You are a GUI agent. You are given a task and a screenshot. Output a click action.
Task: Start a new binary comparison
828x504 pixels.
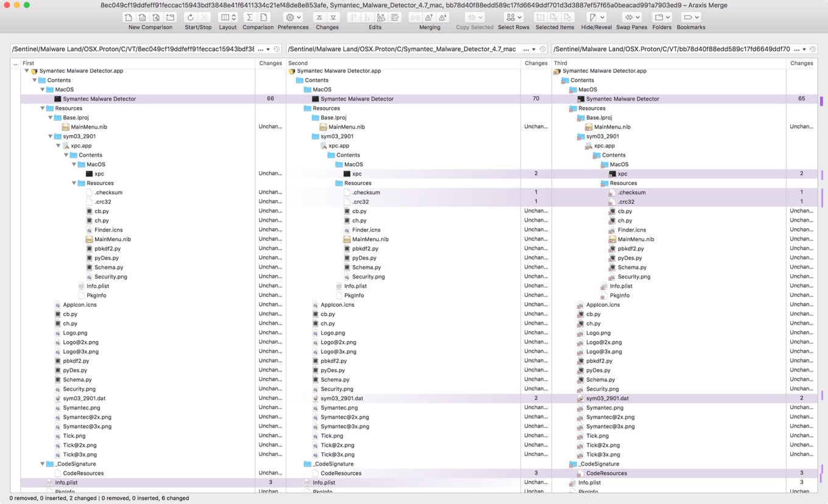pos(142,18)
